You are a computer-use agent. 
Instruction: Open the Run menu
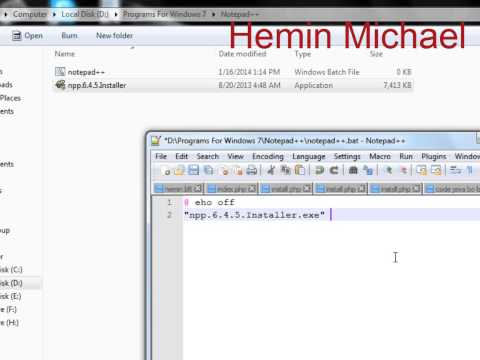[x=406, y=156]
